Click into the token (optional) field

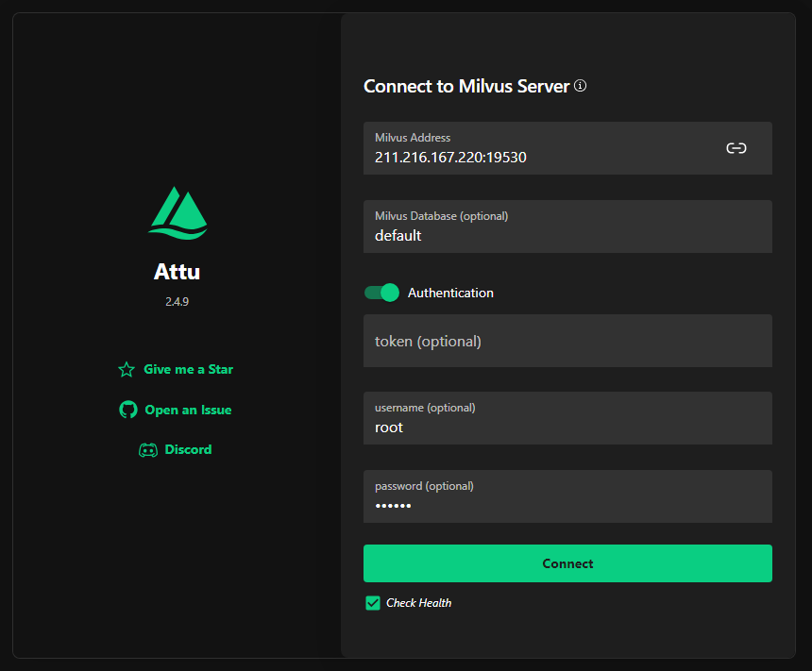coord(567,342)
